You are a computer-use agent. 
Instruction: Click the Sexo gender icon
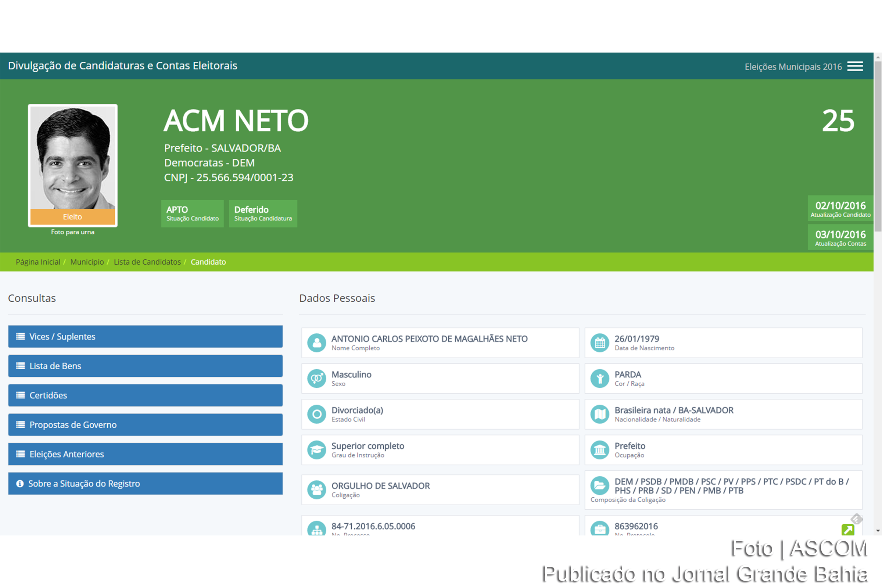(317, 379)
